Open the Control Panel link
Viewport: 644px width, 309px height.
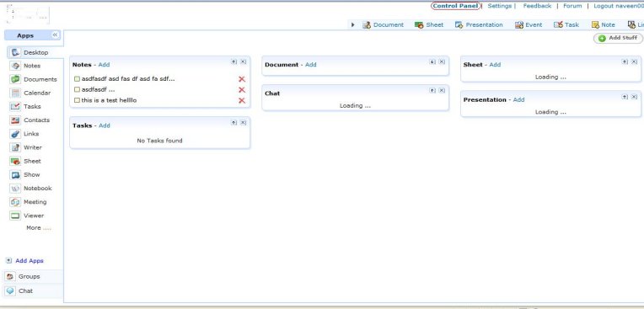tap(455, 6)
